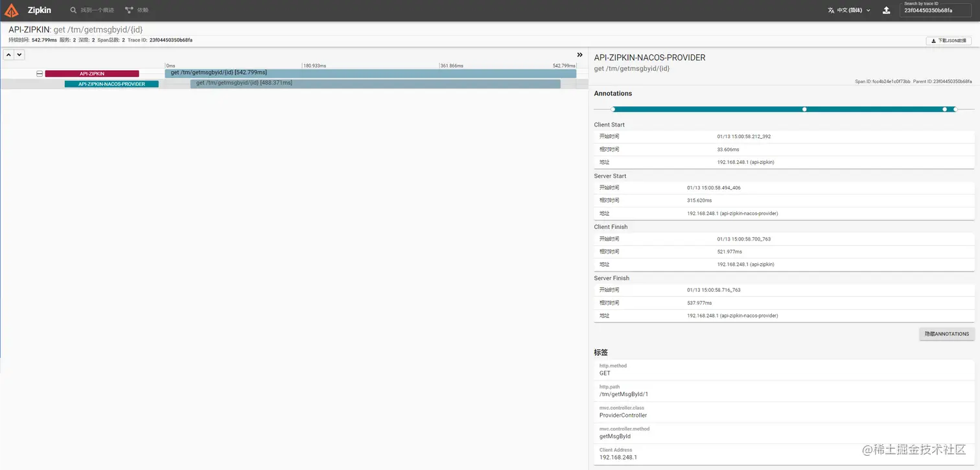Click the timestamp 01/13 15:00:58.700_763

(744, 239)
